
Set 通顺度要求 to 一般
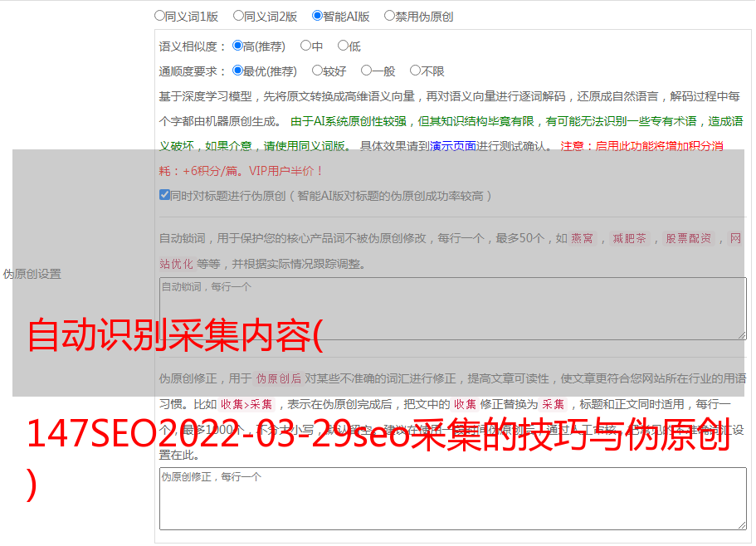[x=367, y=71]
